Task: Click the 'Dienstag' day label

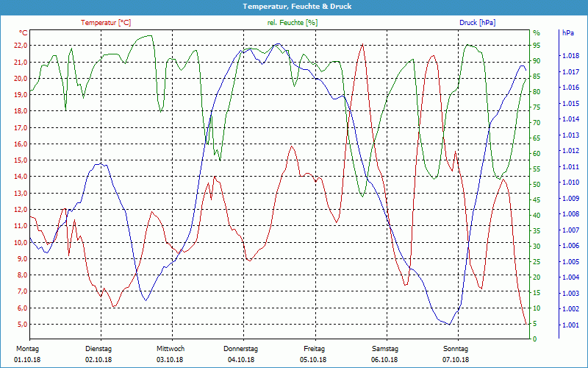Action: click(98, 348)
